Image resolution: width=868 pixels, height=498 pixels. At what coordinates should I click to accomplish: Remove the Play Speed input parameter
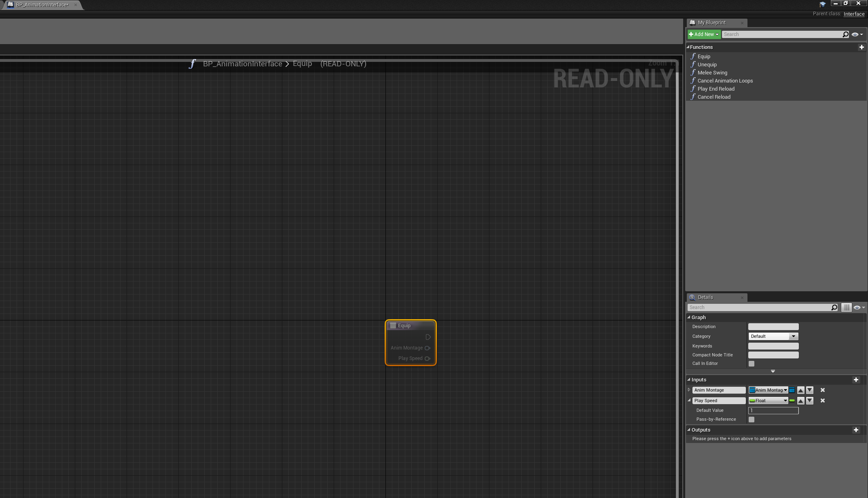(822, 401)
